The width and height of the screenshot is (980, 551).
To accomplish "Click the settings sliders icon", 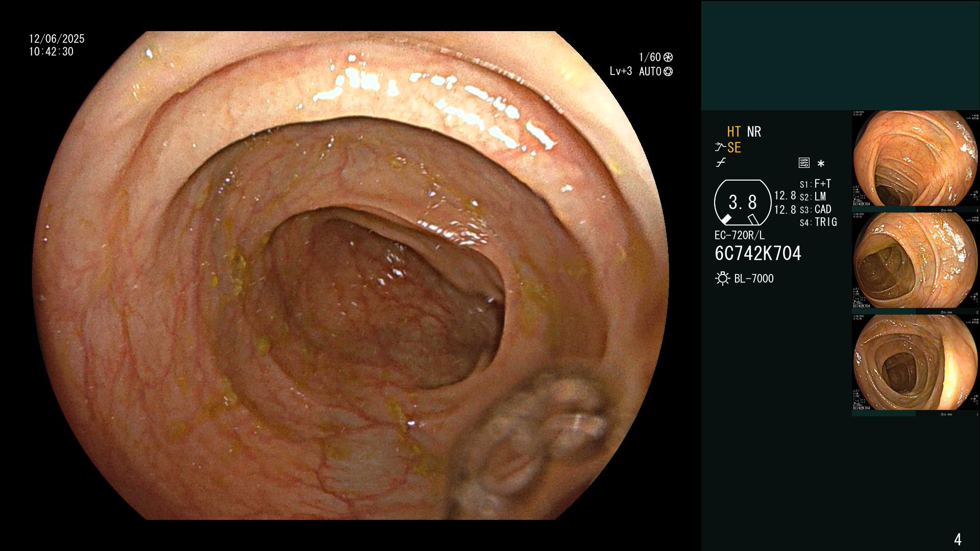I will 804,163.
